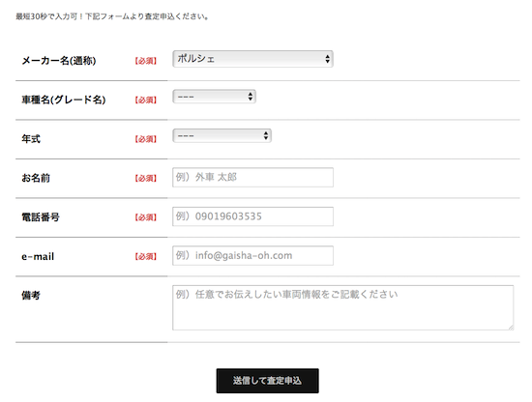Click the stepper arrows on 車種名 select
Image resolution: width=532 pixels, height=402 pixels.
point(251,97)
